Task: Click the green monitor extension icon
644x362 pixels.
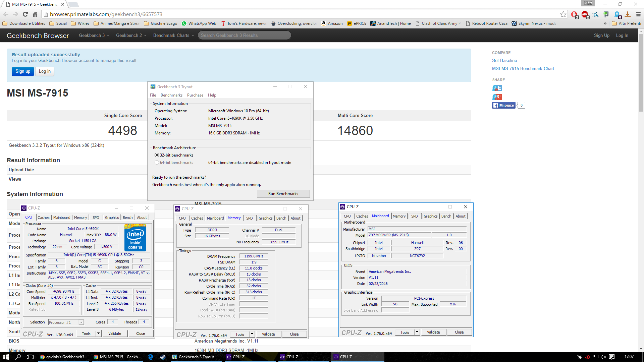Action: click(x=606, y=14)
